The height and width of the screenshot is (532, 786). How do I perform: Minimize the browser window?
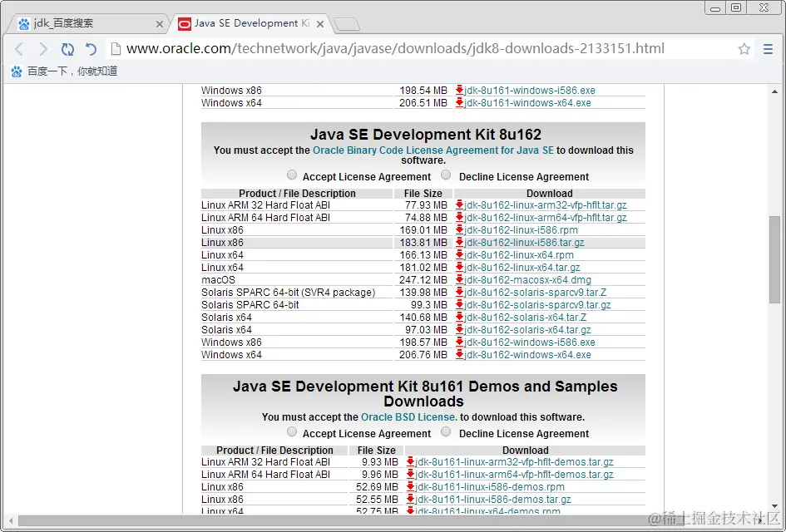[x=715, y=8]
